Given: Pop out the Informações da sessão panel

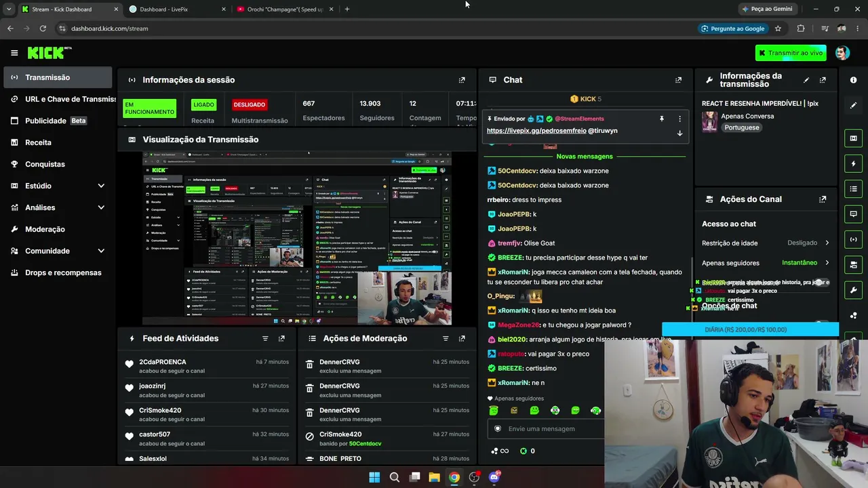Looking at the screenshot, I should tap(462, 80).
